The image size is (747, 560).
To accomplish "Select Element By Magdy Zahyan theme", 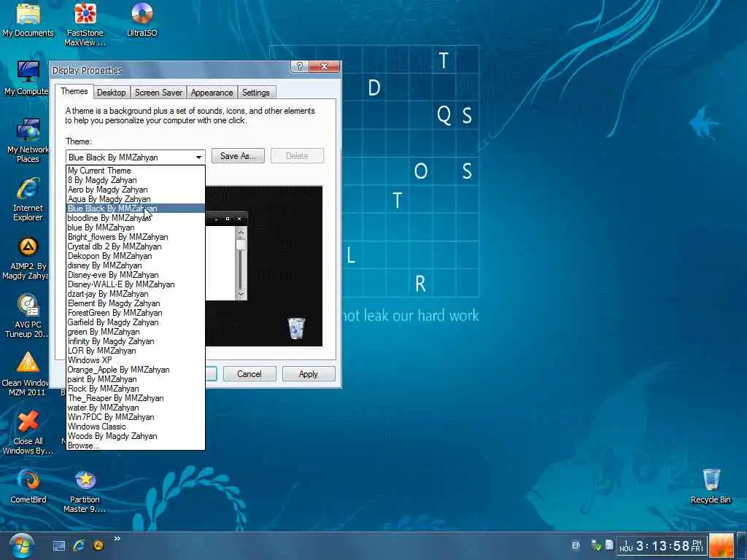I will 135,303.
